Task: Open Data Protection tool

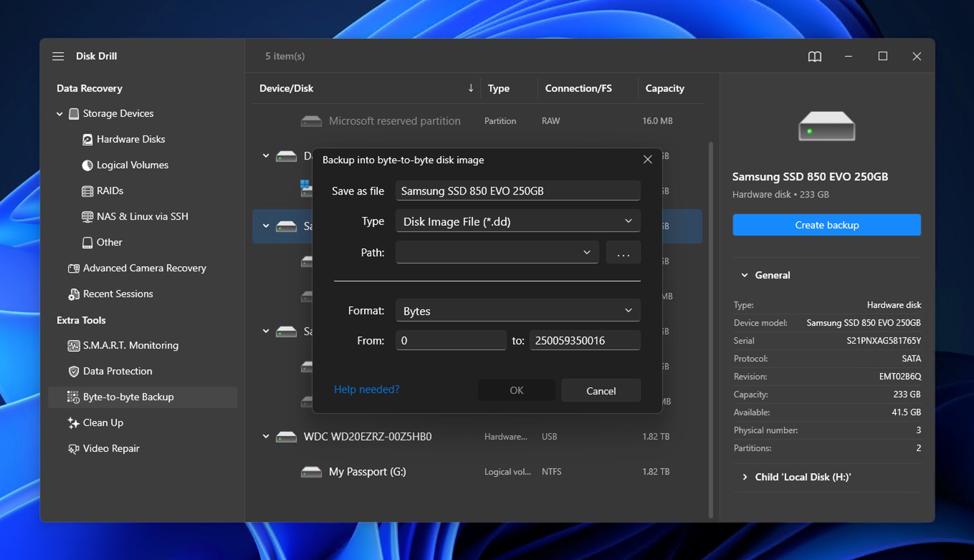Action: coord(118,371)
